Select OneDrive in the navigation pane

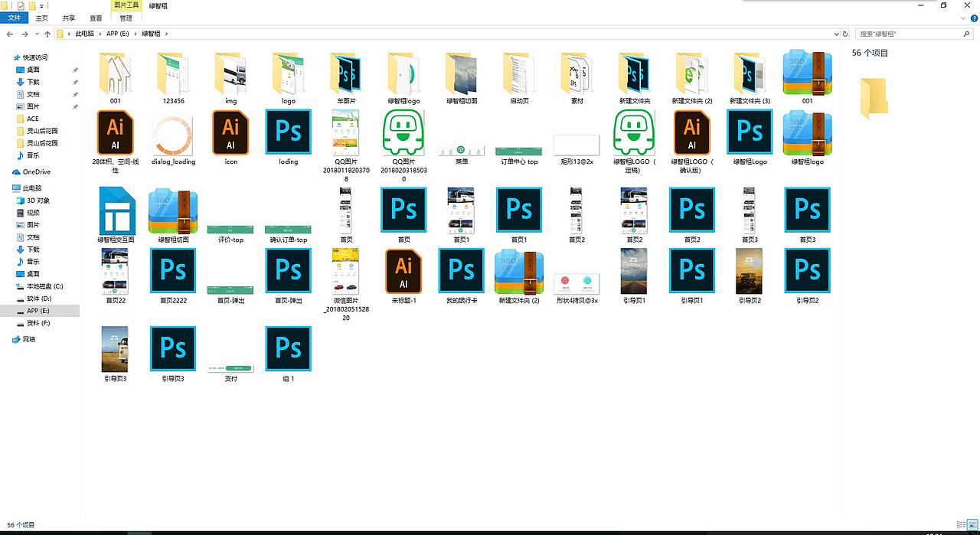point(31,172)
